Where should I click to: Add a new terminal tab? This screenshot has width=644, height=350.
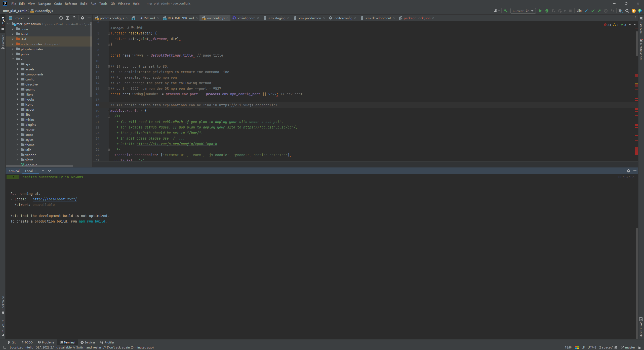43,171
